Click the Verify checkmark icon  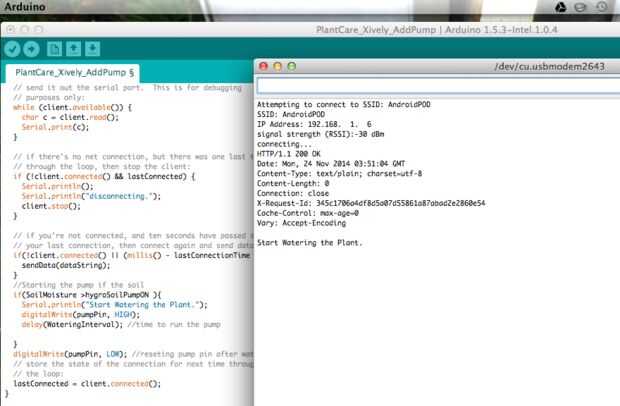coord(12,49)
